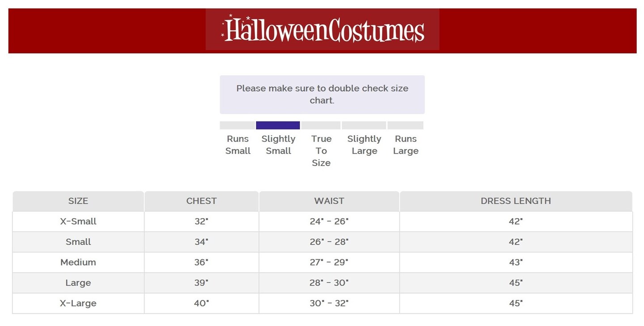Select the X-Large size row label
This screenshot has height=326, width=644.
[x=78, y=303]
